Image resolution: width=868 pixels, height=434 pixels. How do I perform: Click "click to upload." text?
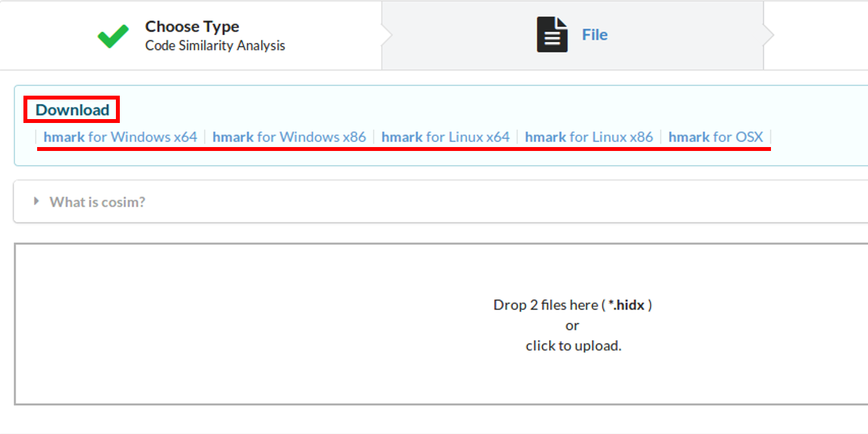(x=574, y=346)
